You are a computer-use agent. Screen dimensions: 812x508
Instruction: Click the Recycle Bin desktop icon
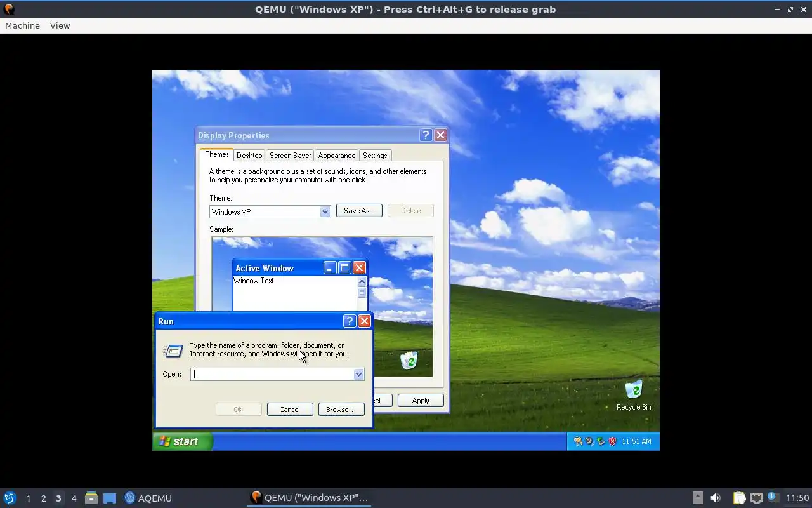click(634, 395)
